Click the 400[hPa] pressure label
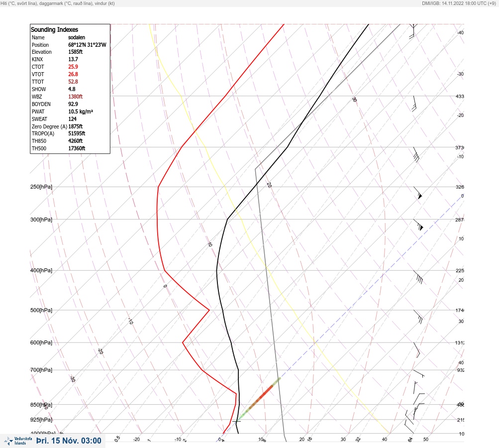This screenshot has width=499, height=448. [x=41, y=270]
